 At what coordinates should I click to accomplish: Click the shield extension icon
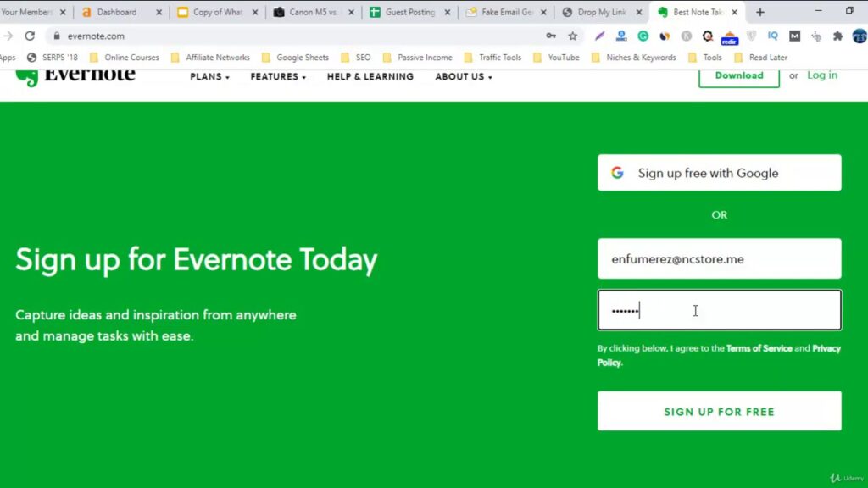click(x=751, y=36)
